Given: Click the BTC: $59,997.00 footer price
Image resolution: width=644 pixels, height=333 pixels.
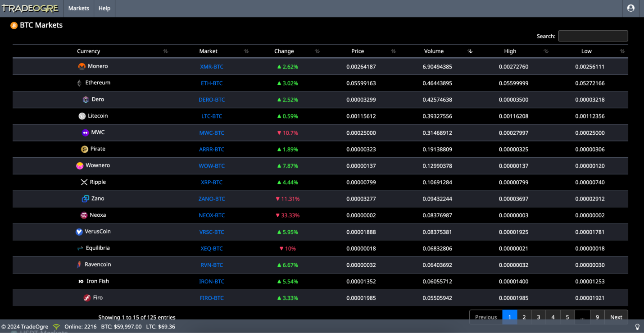Looking at the screenshot, I should click(121, 327).
